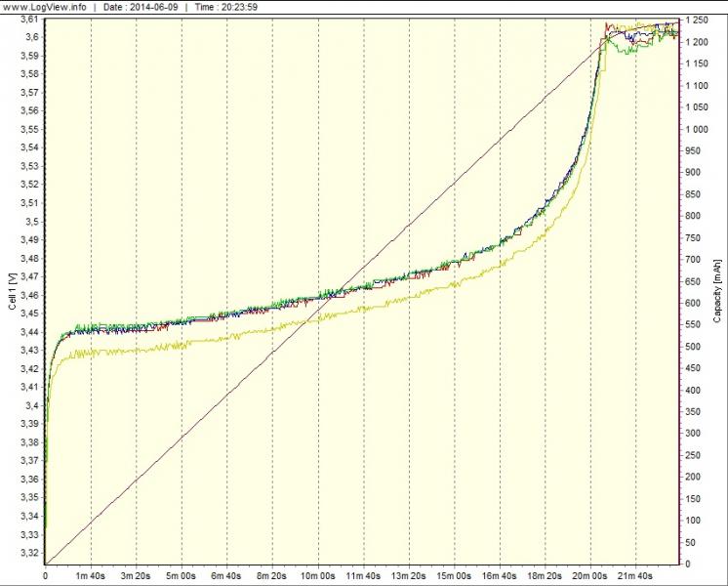
Task: Click the 3,61 voltage axis label
Action: pyautogui.click(x=29, y=20)
